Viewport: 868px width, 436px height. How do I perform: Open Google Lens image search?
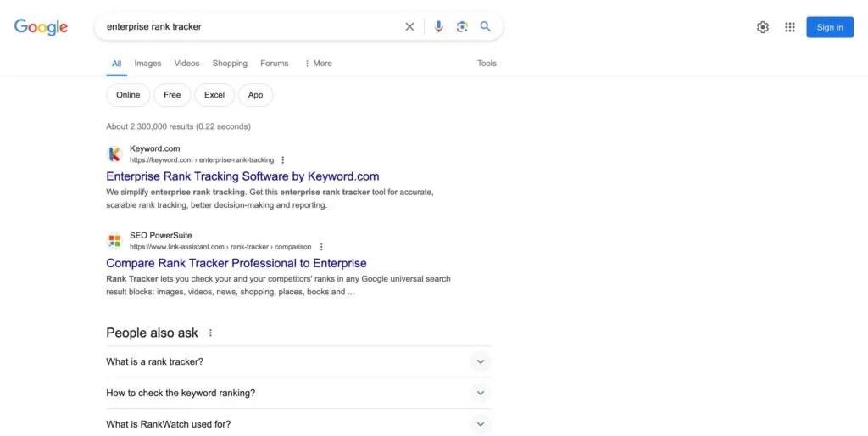point(462,27)
